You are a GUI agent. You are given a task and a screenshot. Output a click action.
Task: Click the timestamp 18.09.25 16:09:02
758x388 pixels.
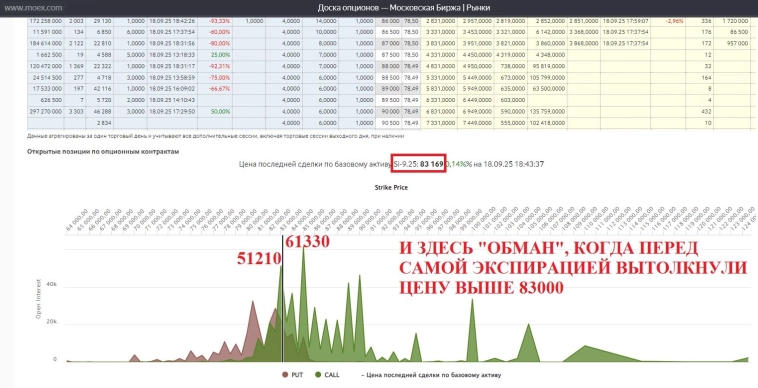(172, 88)
